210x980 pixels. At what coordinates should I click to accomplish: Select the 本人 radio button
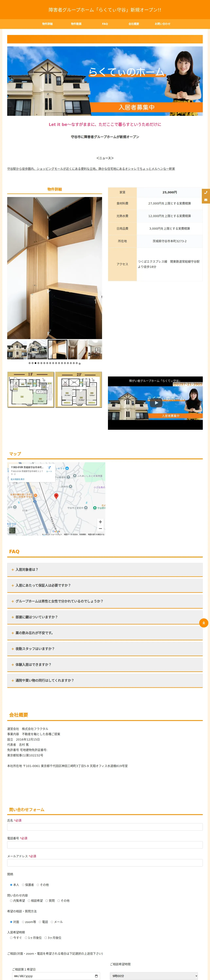tap(11, 885)
